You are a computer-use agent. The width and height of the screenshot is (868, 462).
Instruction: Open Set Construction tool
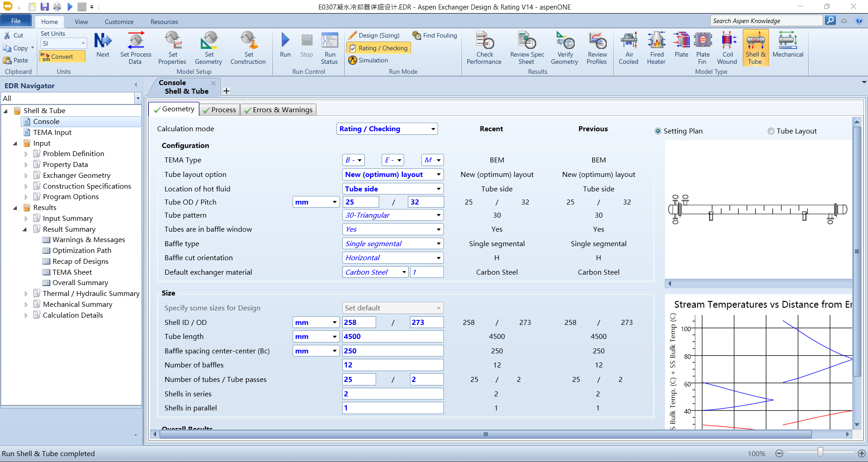(x=248, y=48)
